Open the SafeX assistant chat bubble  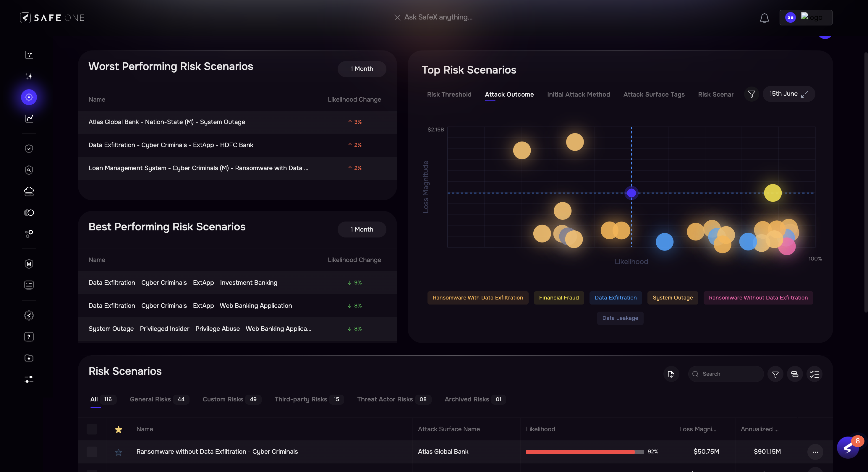pyautogui.click(x=848, y=448)
